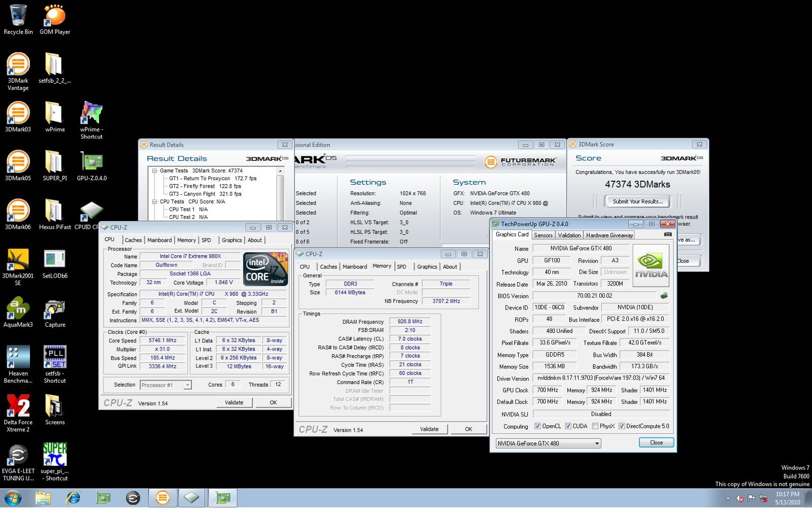Click the taskbar volume speaker icon
This screenshot has height=517, width=812.
pos(740,499)
